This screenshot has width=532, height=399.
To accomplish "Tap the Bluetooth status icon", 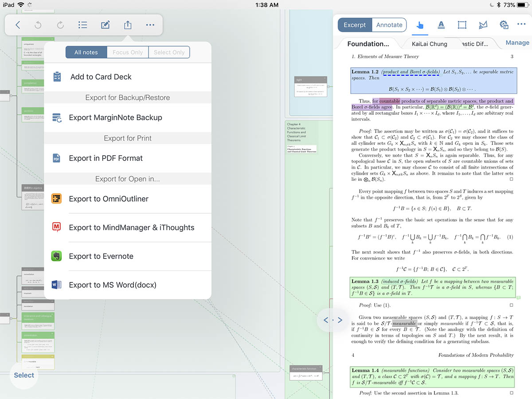I will [498, 5].
